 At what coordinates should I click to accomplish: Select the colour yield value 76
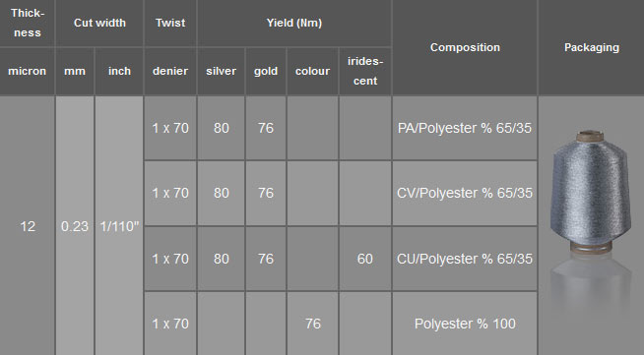(312, 324)
